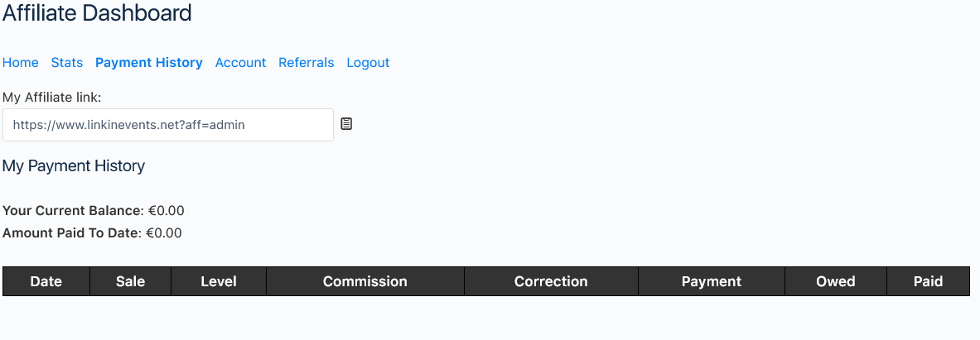
Task: Click the Commission column header
Action: click(x=365, y=281)
